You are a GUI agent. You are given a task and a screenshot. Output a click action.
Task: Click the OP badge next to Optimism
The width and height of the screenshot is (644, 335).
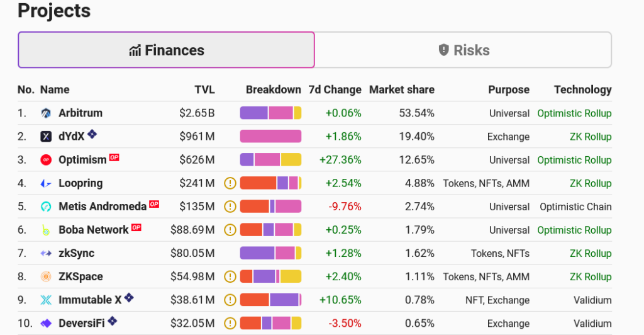pos(114,157)
